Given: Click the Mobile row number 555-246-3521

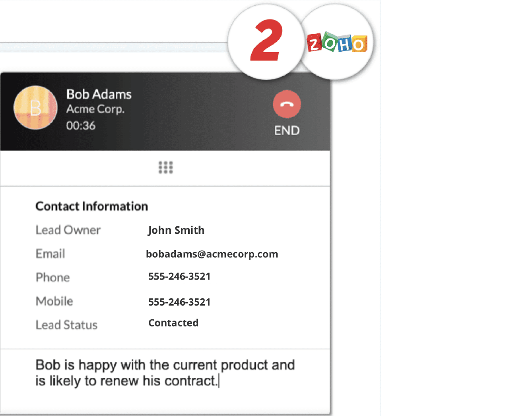Looking at the screenshot, I should tap(179, 302).
